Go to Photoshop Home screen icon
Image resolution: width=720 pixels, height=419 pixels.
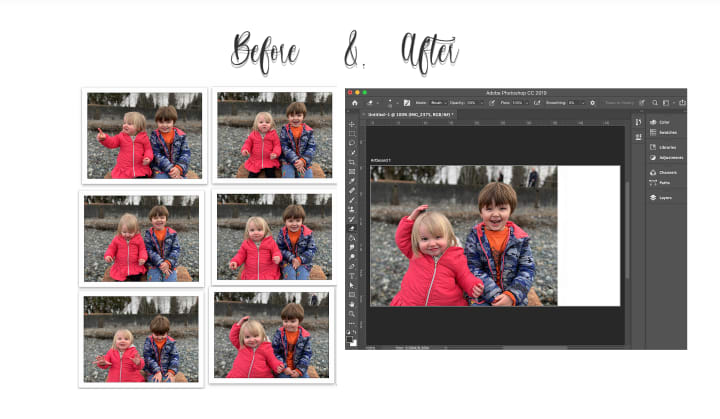click(354, 103)
